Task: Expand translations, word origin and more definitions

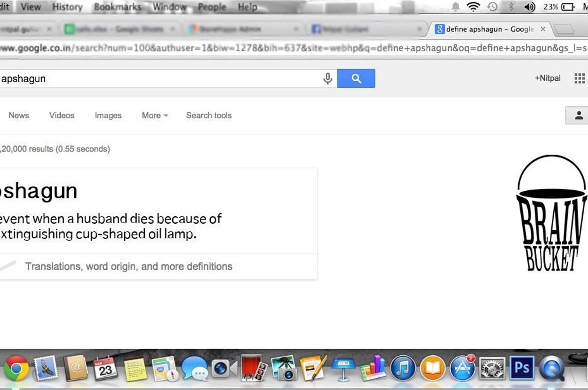Action: click(x=128, y=266)
